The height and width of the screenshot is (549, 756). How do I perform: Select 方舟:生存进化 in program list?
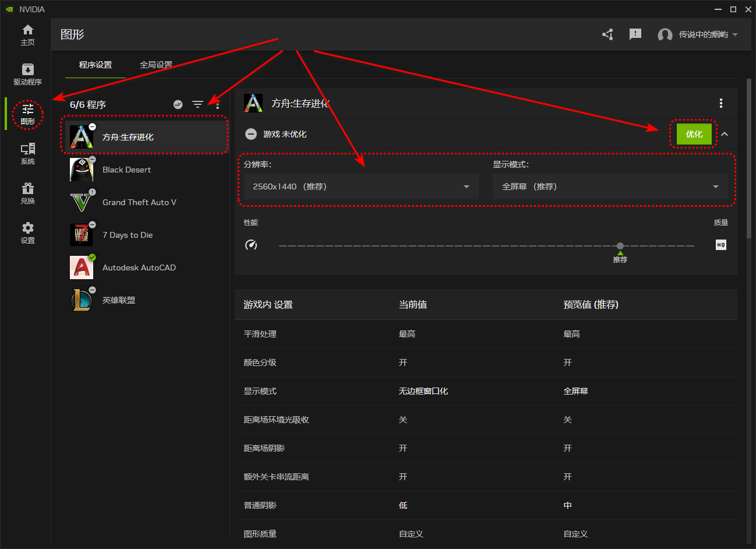144,137
